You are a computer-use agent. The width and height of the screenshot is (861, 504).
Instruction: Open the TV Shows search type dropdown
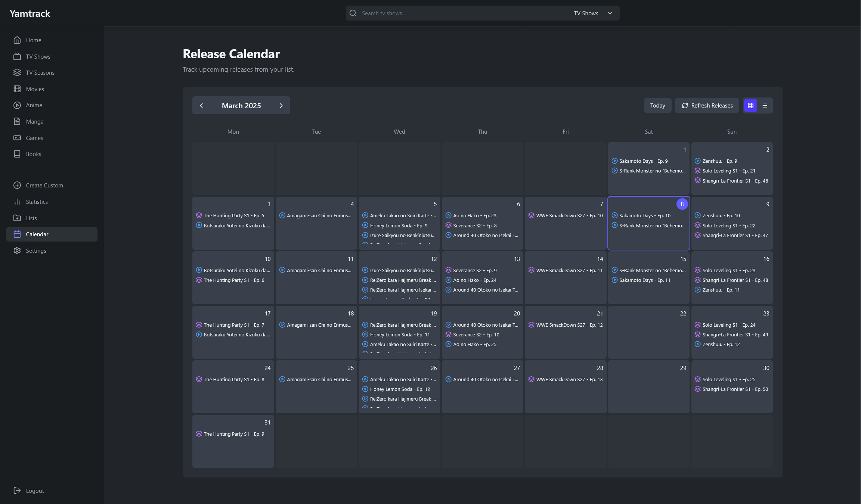(x=593, y=13)
